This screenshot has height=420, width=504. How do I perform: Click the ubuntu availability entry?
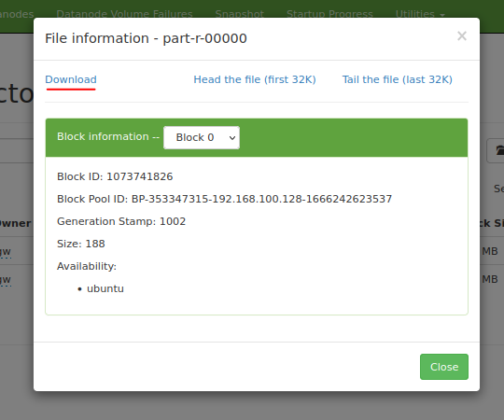[x=105, y=288]
